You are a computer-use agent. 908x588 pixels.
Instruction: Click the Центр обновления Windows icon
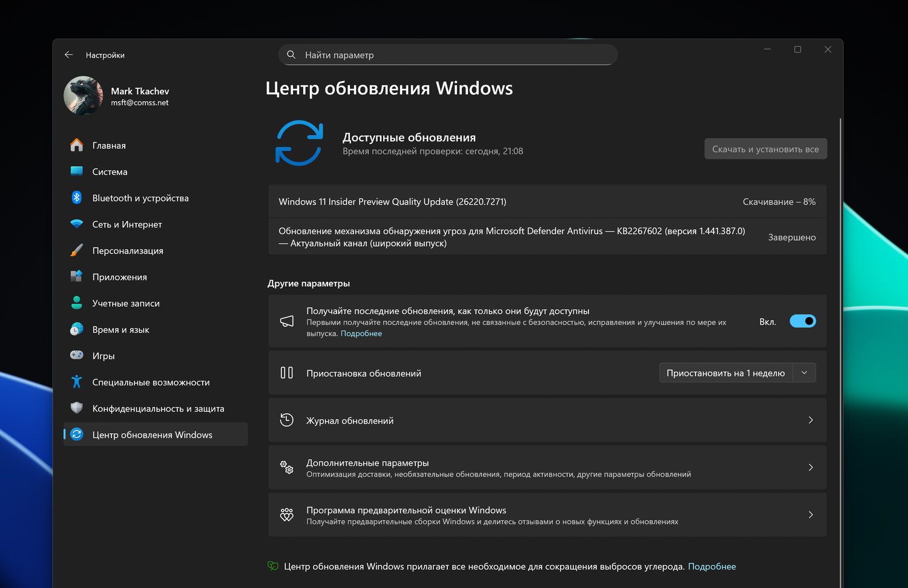[x=76, y=434]
